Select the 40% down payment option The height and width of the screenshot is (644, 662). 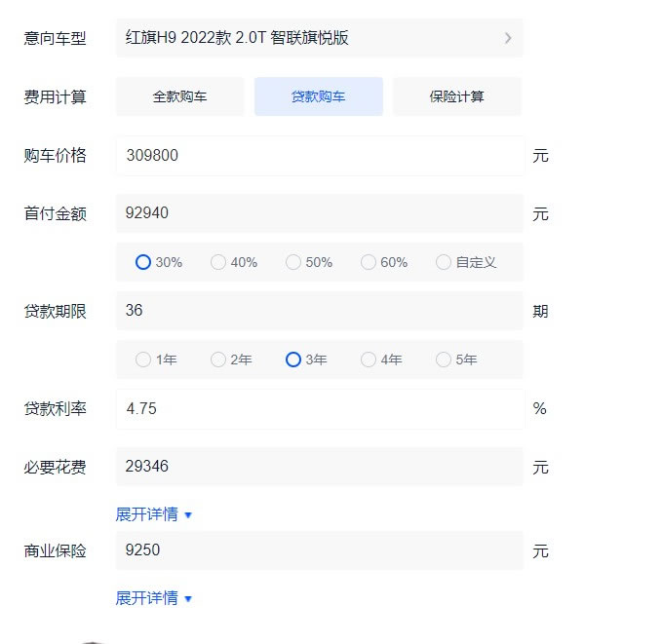coord(234,262)
